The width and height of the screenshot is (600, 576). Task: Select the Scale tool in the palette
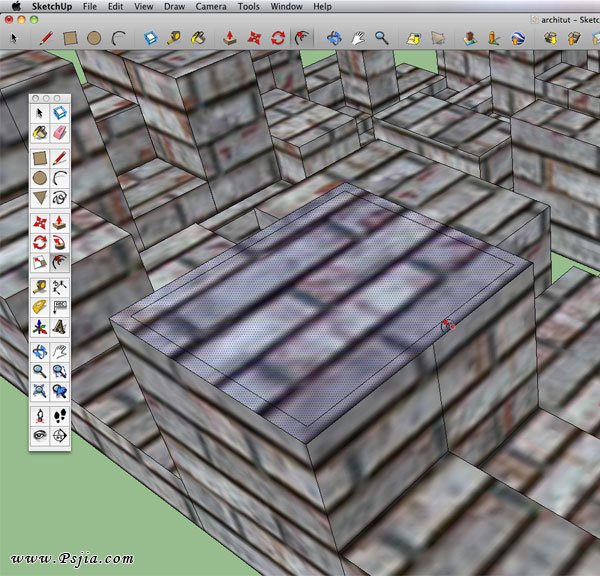pyautogui.click(x=39, y=263)
